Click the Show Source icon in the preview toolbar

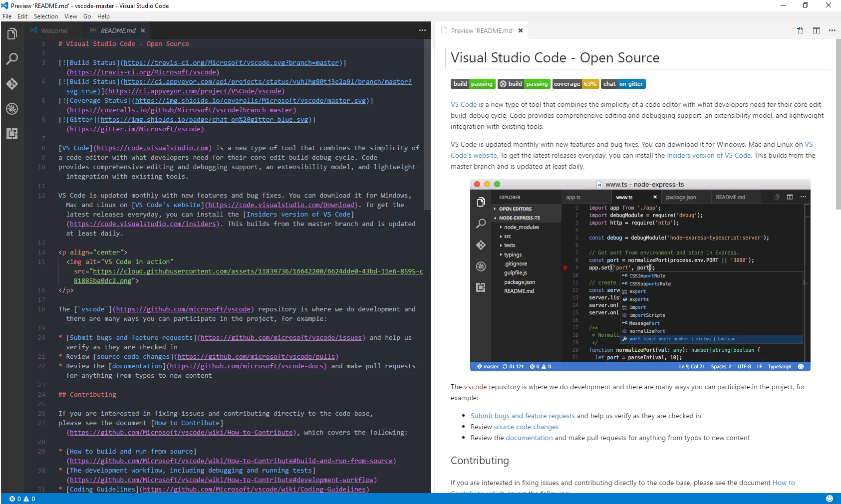(800, 30)
